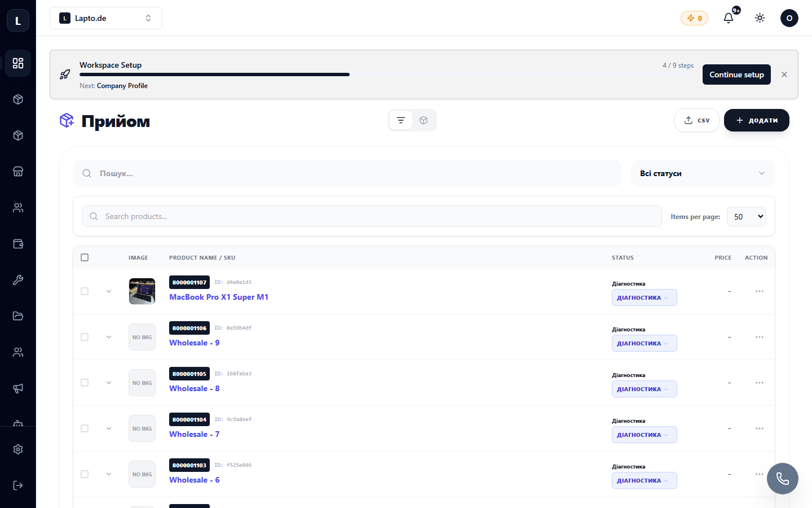The height and width of the screenshot is (508, 812).
Task: Open the user avatar menu labeled O
Action: [x=789, y=18]
